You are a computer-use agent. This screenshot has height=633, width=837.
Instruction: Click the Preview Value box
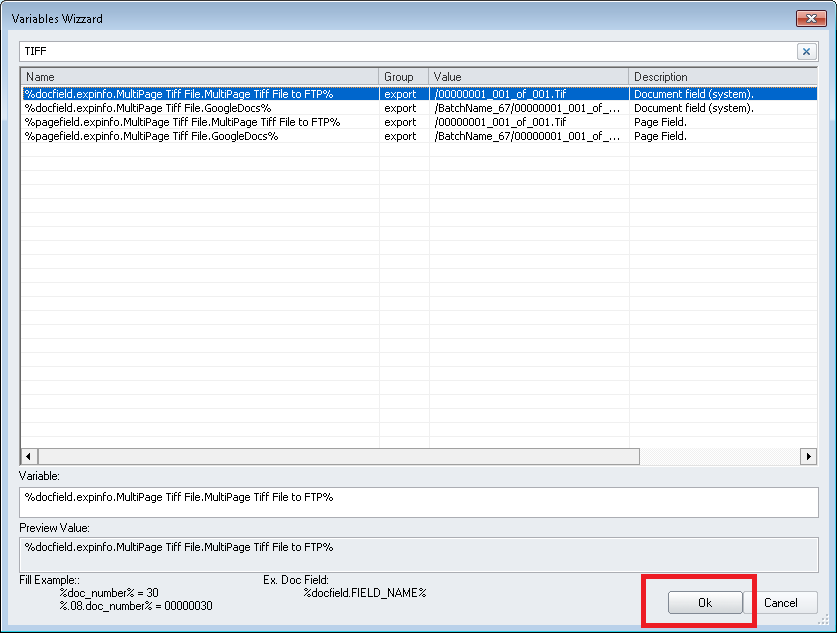[418, 552]
